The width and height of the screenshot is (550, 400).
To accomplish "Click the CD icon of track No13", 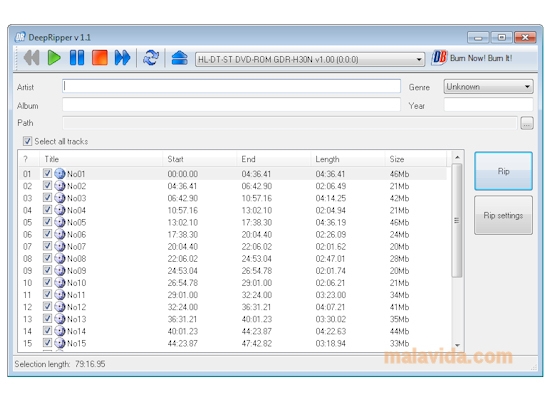I will tap(60, 319).
